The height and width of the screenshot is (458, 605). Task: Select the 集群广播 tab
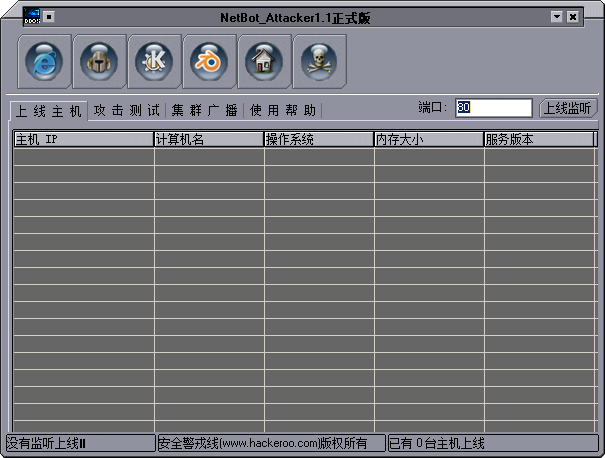pyautogui.click(x=204, y=110)
